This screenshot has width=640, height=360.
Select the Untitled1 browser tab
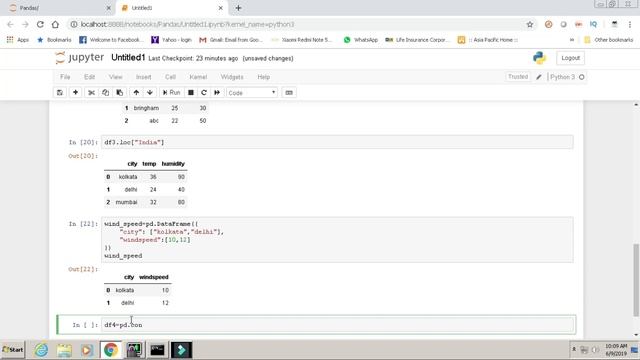pyautogui.click(x=169, y=8)
